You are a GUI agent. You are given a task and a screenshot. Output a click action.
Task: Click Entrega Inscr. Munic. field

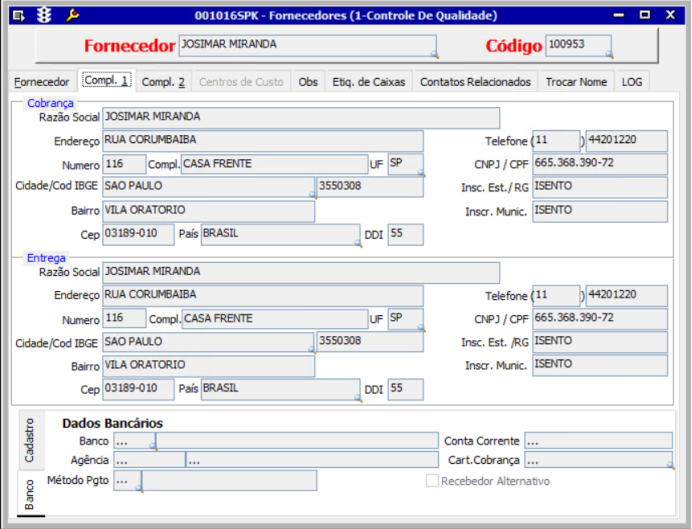click(x=600, y=365)
